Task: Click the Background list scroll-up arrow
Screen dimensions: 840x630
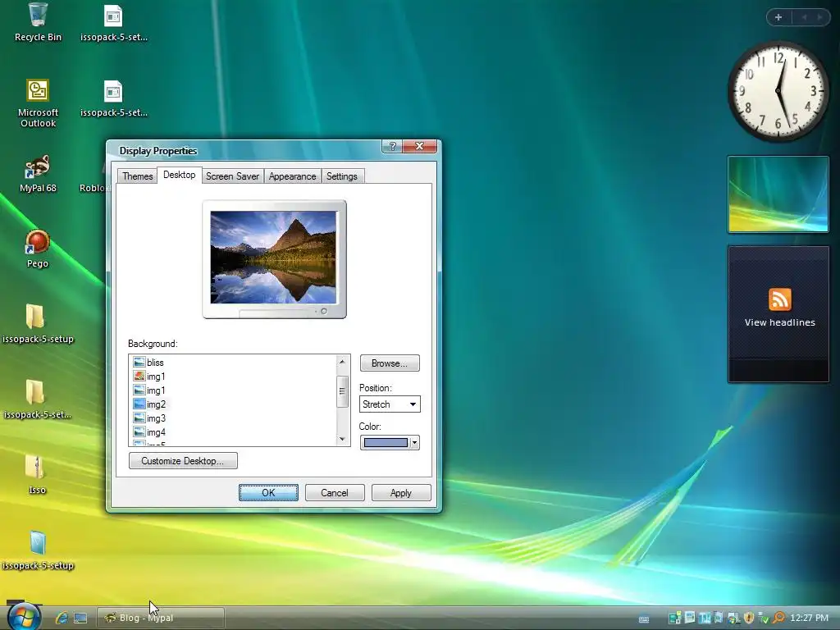Action: pyautogui.click(x=342, y=362)
